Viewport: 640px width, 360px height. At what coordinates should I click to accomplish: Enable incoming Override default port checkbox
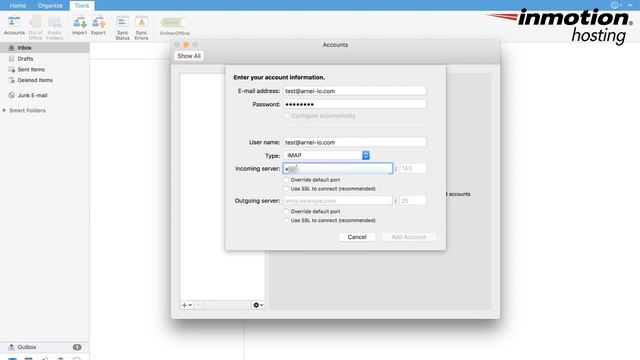pos(287,180)
